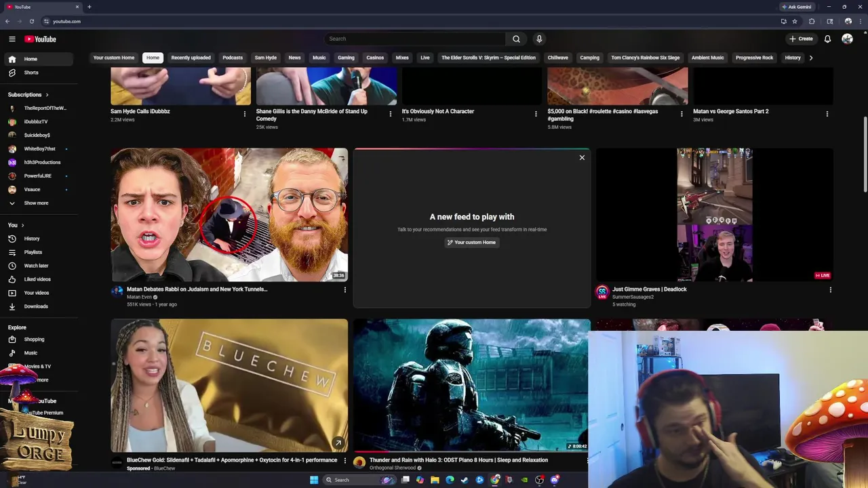Expand the You section chevron
This screenshot has height=488, width=868.
pyautogui.click(x=22, y=225)
